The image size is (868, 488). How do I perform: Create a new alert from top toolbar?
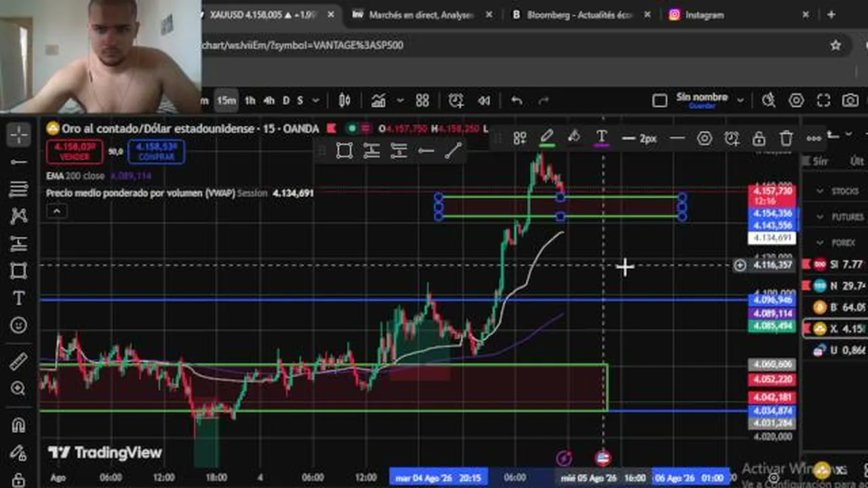pyautogui.click(x=456, y=101)
